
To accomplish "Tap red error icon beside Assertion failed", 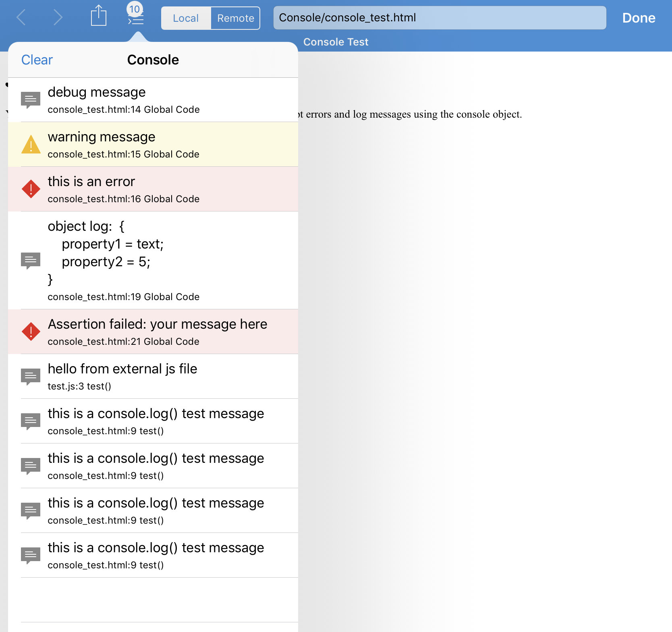I will (31, 332).
